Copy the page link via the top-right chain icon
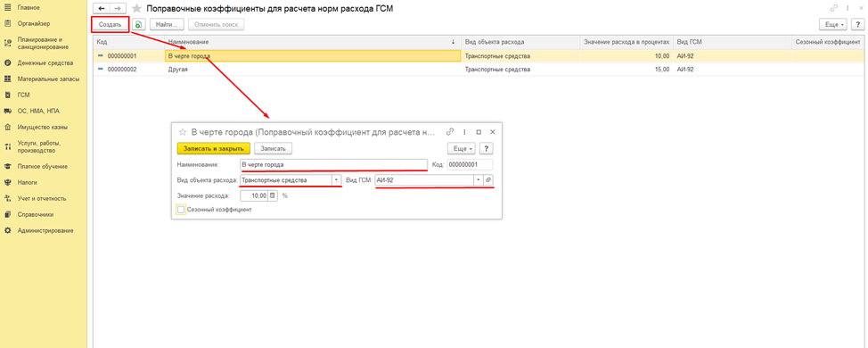This screenshot has width=868, height=348. click(834, 8)
